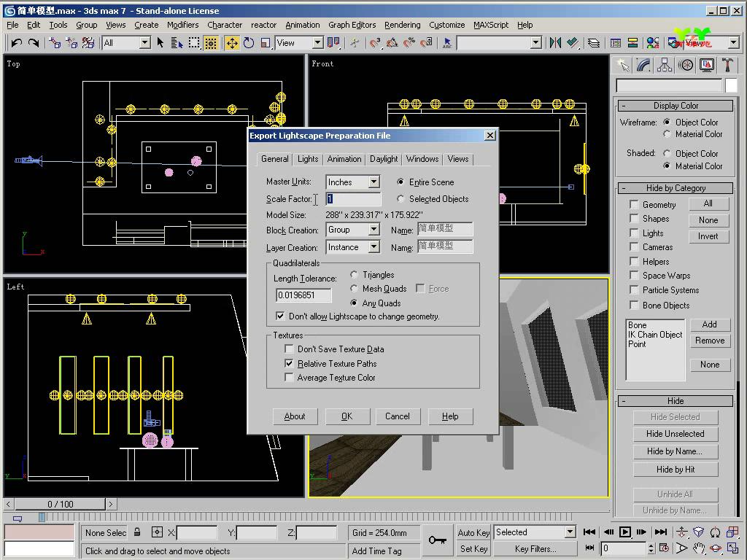747x560 pixels.
Task: Open the Create command panel tab
Action: tap(623, 65)
